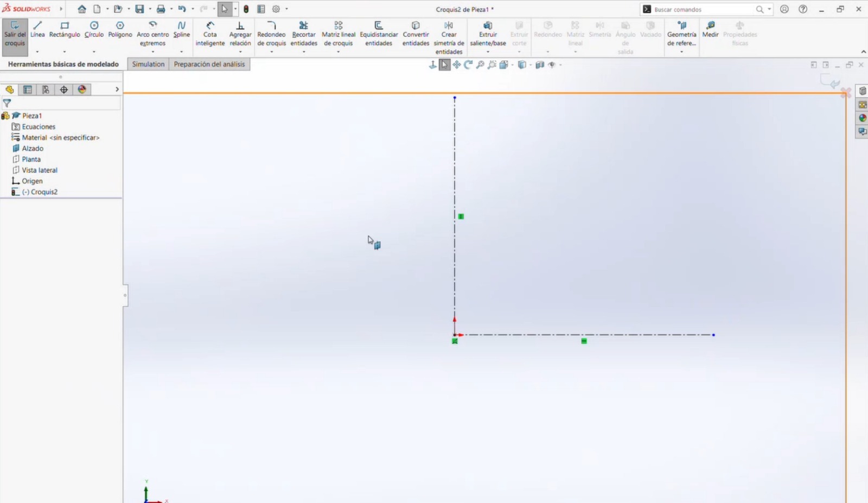Expand the display style dropdown
This screenshot has width=868, height=503.
(x=531, y=65)
